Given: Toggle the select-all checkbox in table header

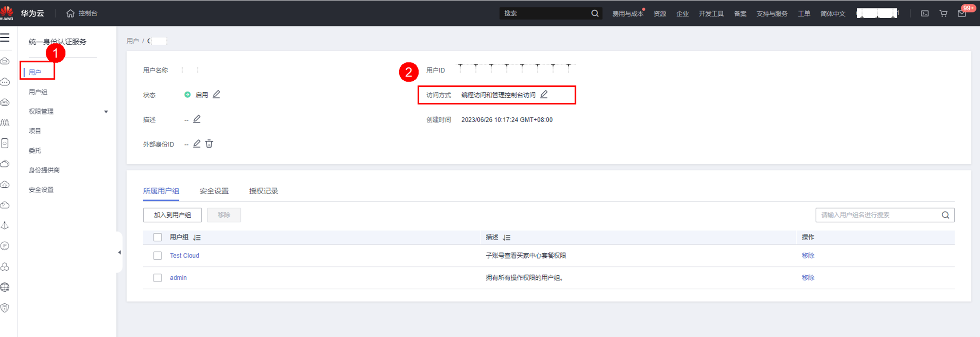Looking at the screenshot, I should [157, 237].
